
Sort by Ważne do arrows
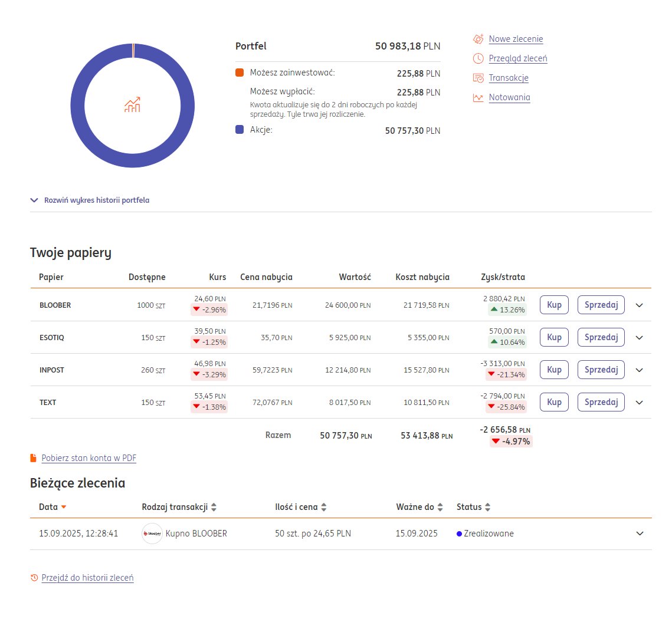pos(440,507)
